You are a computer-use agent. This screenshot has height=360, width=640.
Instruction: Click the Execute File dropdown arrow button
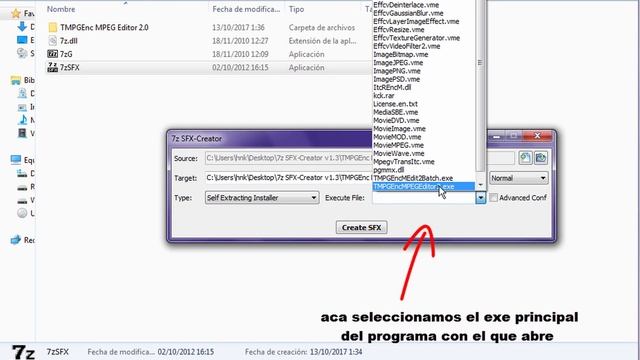pyautogui.click(x=480, y=198)
